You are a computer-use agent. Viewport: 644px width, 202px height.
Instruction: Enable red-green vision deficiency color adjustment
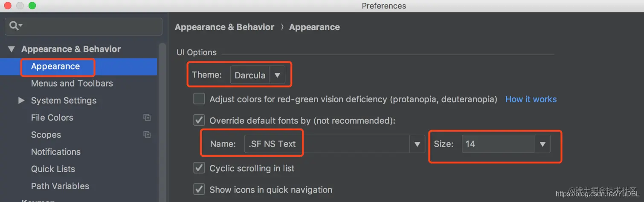tap(199, 99)
